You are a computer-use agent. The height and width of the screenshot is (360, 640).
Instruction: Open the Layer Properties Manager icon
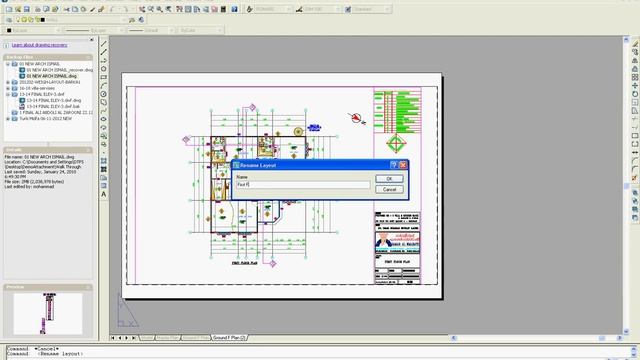pos(9,20)
